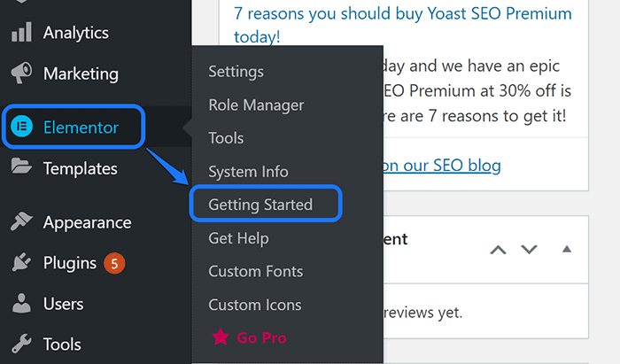Click the Elementor logo icon
620x364 pixels.
click(x=21, y=128)
